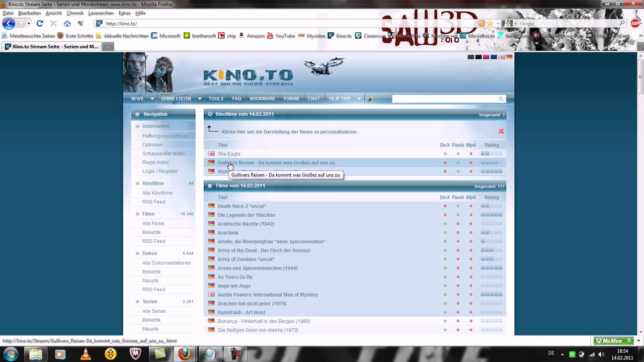Close the news personalization hint with red X
644x362 pixels.
(x=501, y=131)
